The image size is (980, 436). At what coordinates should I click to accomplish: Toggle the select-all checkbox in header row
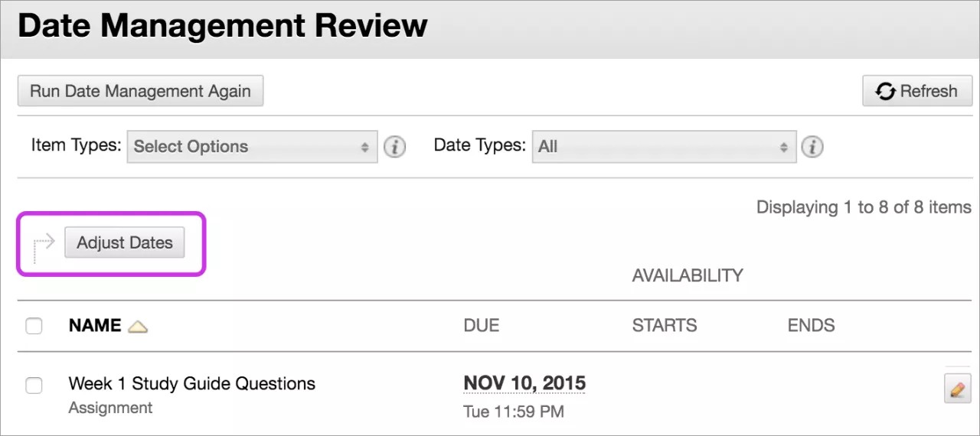click(x=34, y=326)
